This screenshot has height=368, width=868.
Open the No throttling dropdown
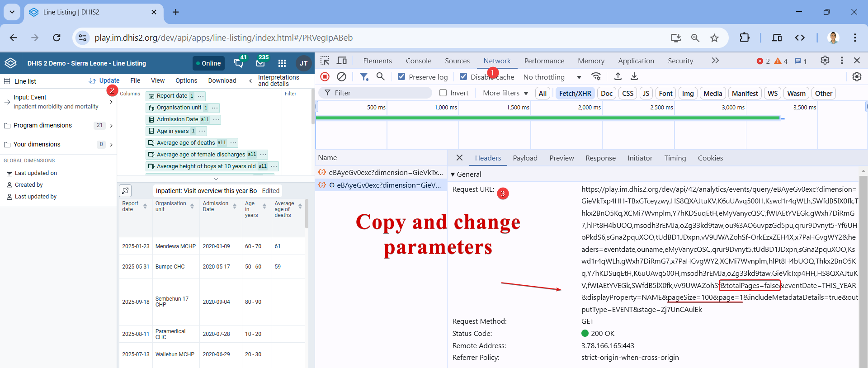click(552, 77)
